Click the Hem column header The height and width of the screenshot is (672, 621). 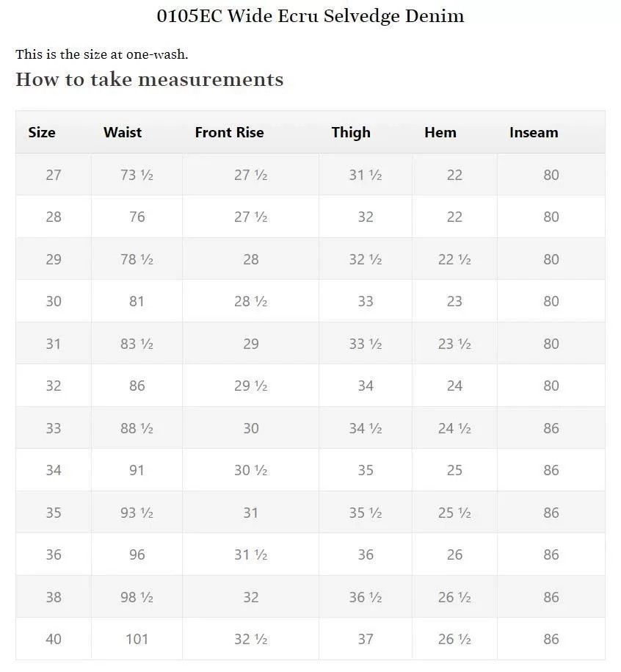tap(440, 132)
